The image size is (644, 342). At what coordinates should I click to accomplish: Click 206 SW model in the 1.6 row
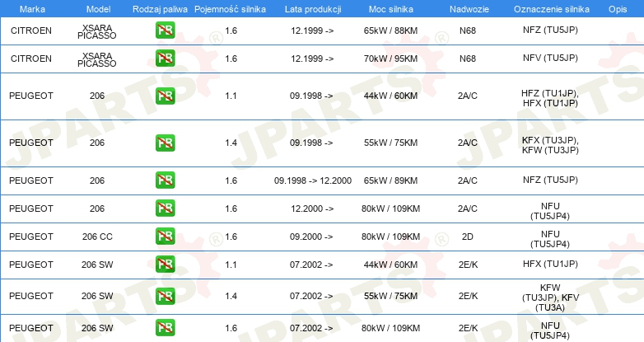(97, 328)
